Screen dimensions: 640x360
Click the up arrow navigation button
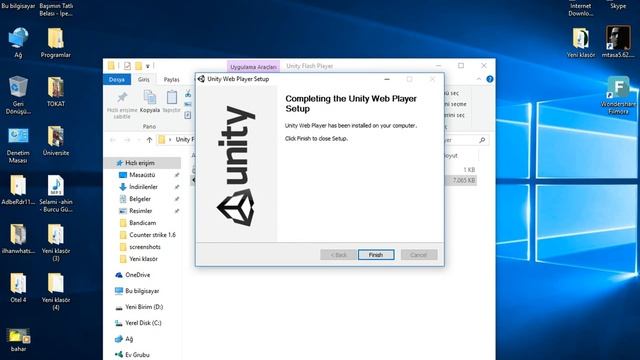(x=149, y=140)
